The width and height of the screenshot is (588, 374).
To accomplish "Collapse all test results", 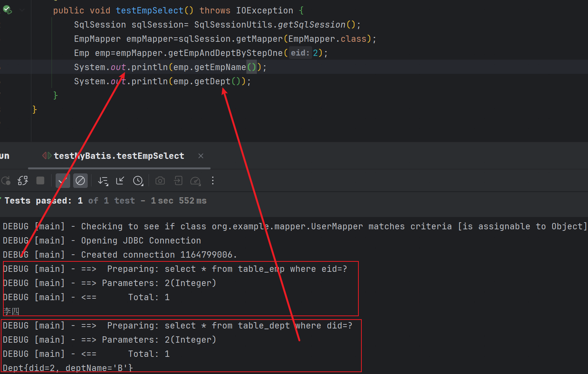I will tap(120, 181).
